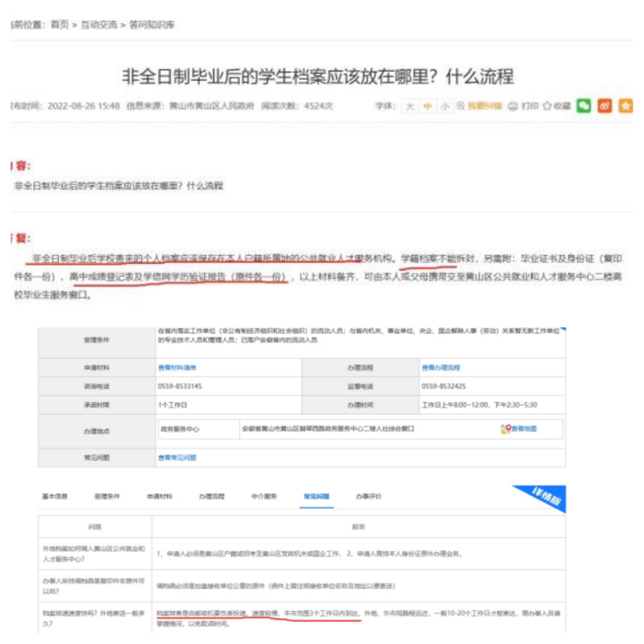Click the printer icon next to 打印
644x644 pixels.
coord(512,107)
